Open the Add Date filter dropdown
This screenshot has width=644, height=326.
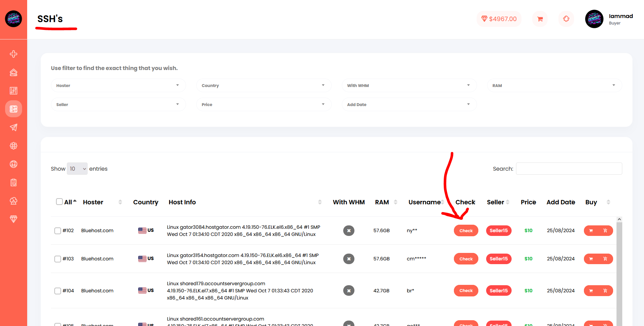[409, 104]
